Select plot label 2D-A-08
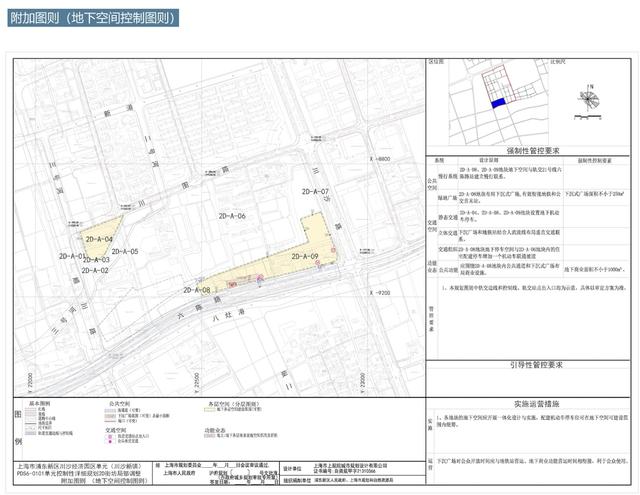 197,290
